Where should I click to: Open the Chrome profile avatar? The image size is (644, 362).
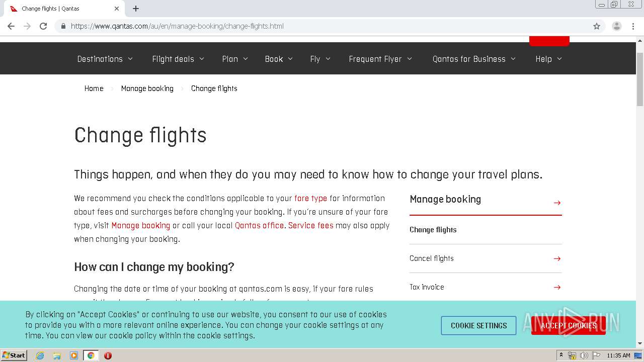[617, 26]
